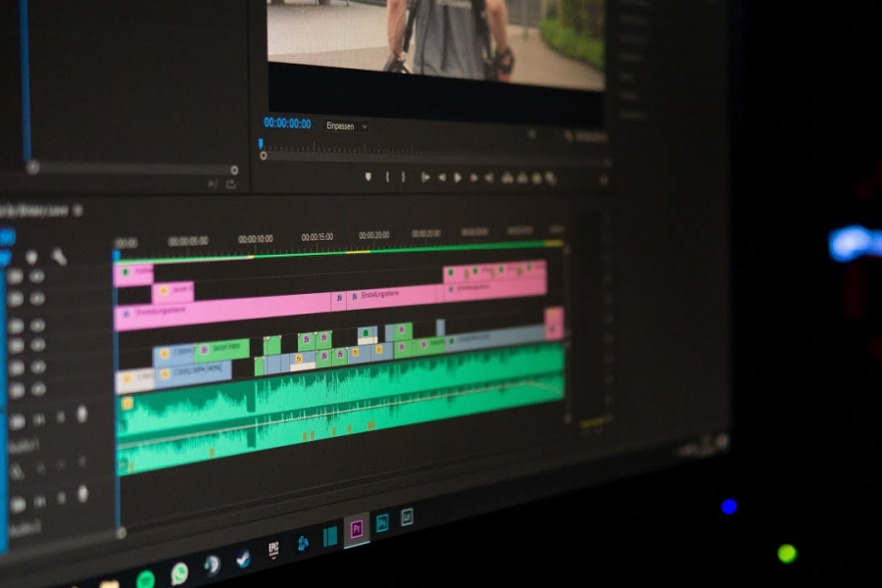
Task: Step back one frame in Program monitor
Action: click(x=442, y=177)
